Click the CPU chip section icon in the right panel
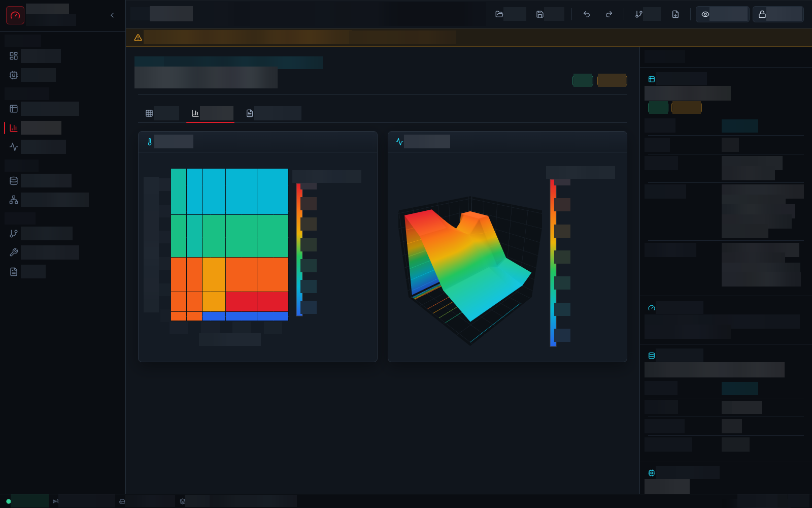812x508 pixels. [652, 473]
